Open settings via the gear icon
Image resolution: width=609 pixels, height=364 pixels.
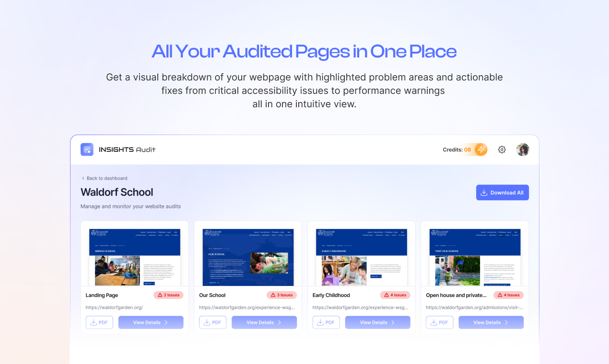pyautogui.click(x=502, y=149)
